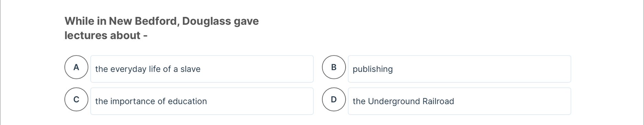Select the circle labeled B
The width and height of the screenshot is (644, 125).
(334, 67)
